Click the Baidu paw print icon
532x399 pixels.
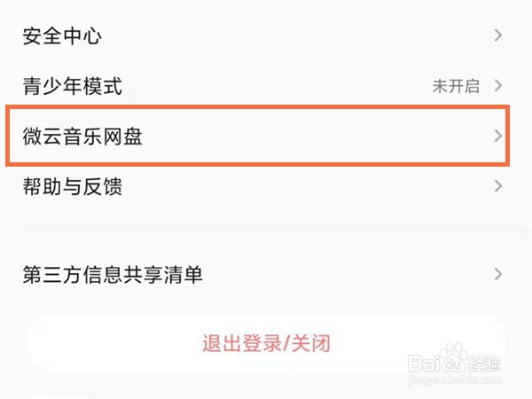453,357
